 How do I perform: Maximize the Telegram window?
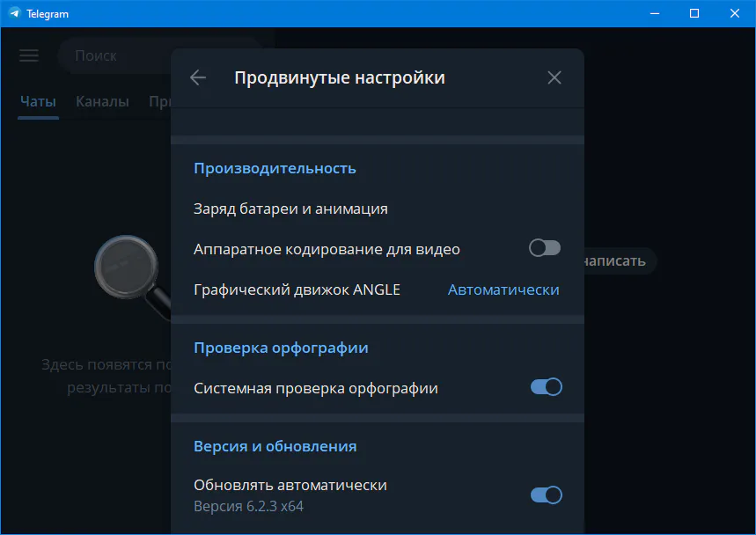pyautogui.click(x=694, y=13)
